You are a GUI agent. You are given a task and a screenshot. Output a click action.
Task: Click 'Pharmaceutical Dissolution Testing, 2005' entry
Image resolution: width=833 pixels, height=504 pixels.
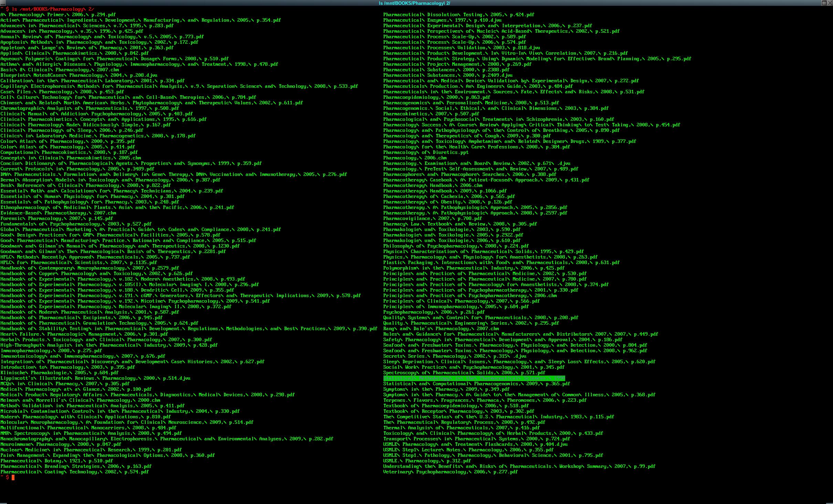[458, 15]
